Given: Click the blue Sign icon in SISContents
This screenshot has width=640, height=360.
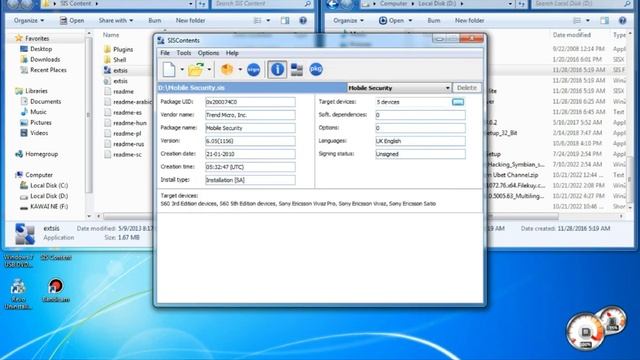Looking at the screenshot, I should pos(253,69).
